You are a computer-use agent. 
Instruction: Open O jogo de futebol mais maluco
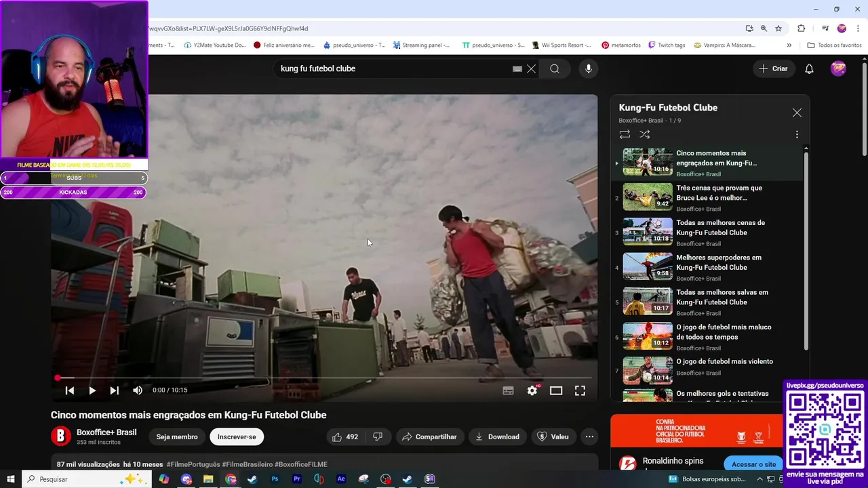pyautogui.click(x=707, y=336)
